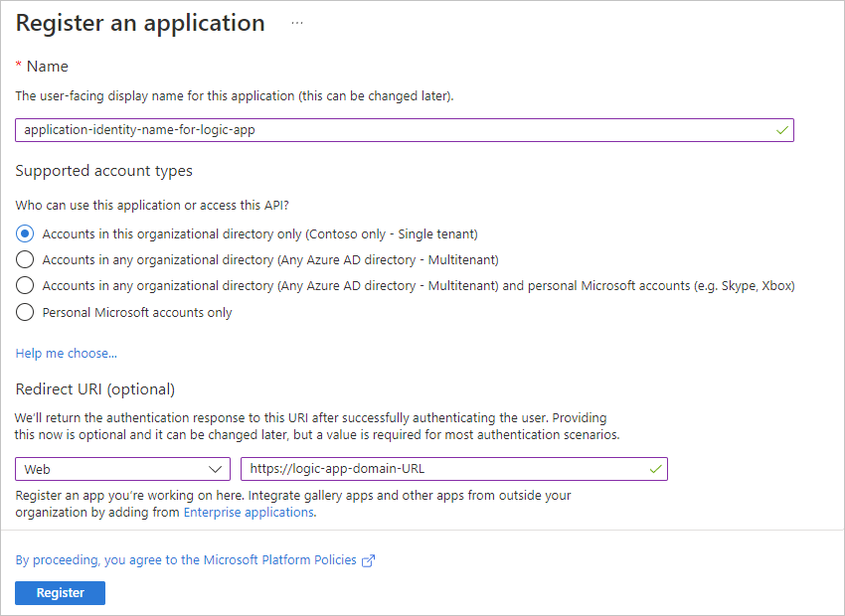The height and width of the screenshot is (616, 845).
Task: Click the Supported account types heading
Action: pos(104,171)
